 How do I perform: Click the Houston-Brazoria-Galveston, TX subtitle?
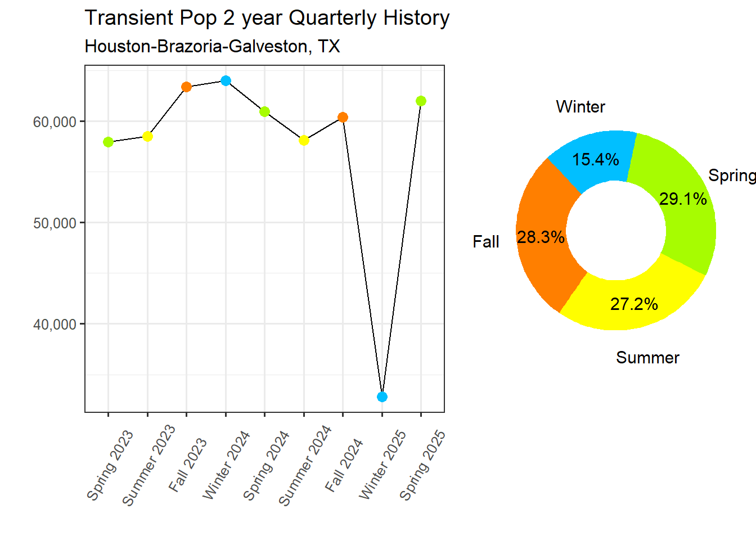pos(212,46)
